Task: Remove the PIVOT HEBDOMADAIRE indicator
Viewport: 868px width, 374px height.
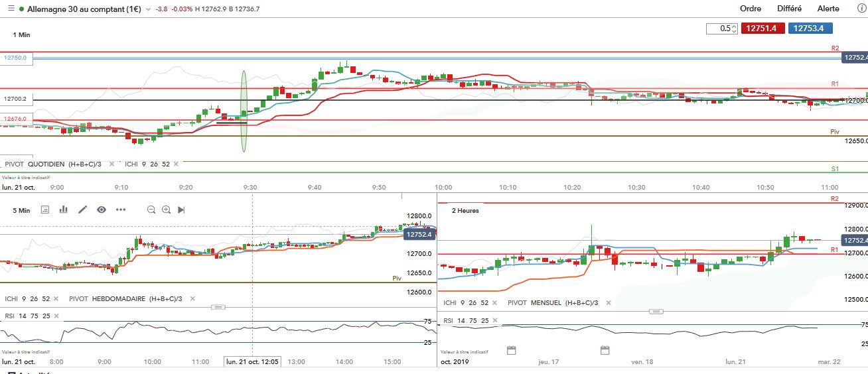Action: click(192, 299)
